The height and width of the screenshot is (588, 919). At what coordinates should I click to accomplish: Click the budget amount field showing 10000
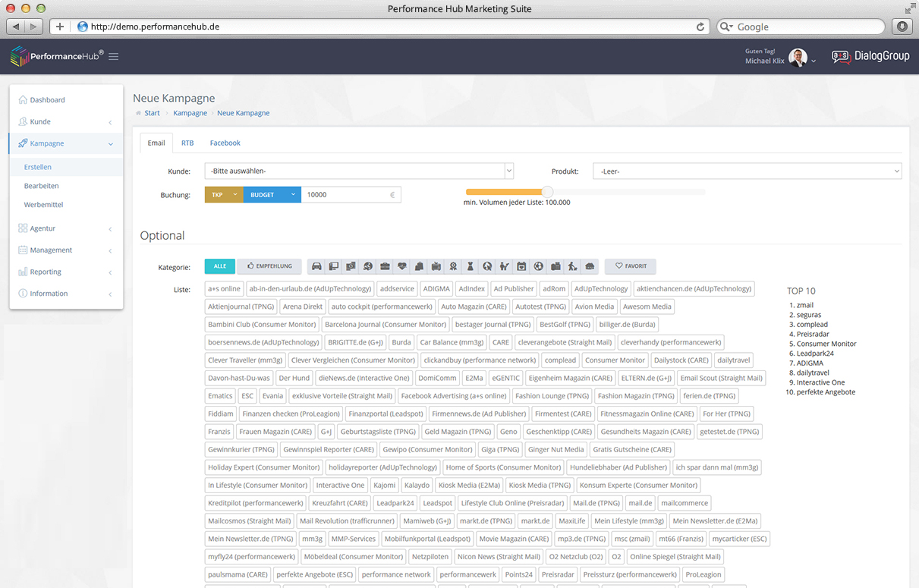point(351,195)
